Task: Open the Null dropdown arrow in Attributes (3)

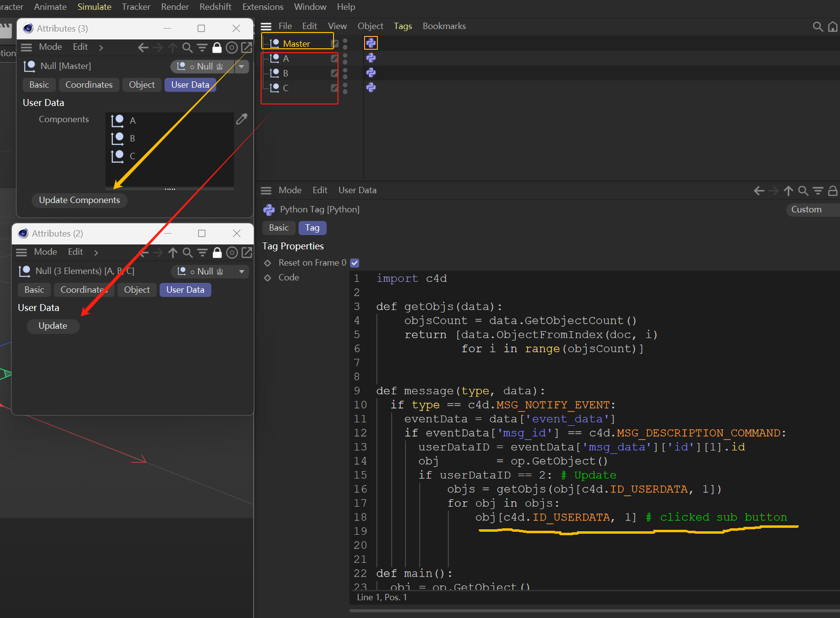Action: pos(241,67)
